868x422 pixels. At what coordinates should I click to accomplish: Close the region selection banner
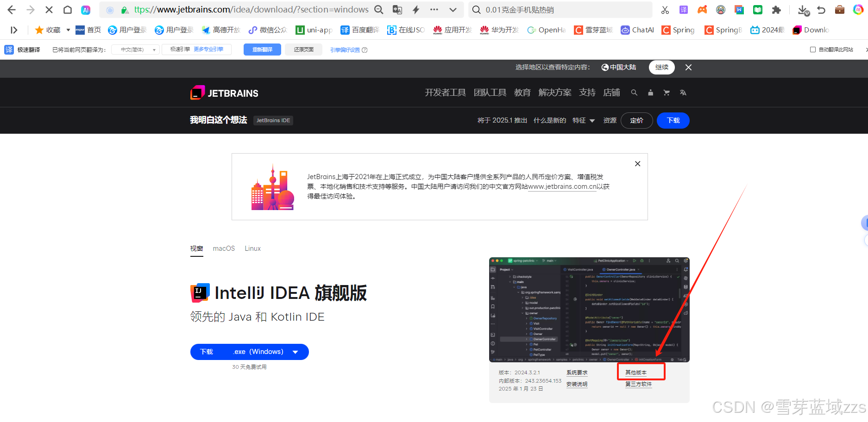click(x=688, y=68)
